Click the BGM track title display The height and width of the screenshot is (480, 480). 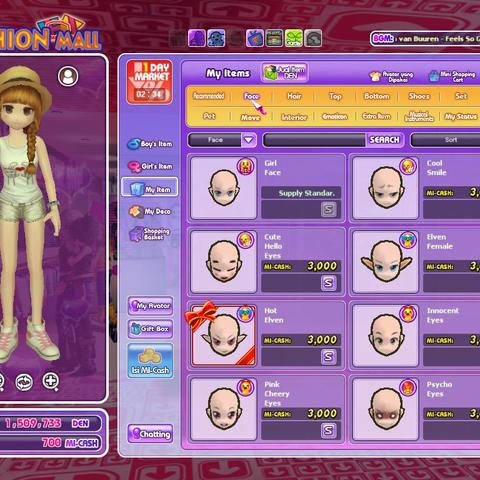[x=437, y=39]
